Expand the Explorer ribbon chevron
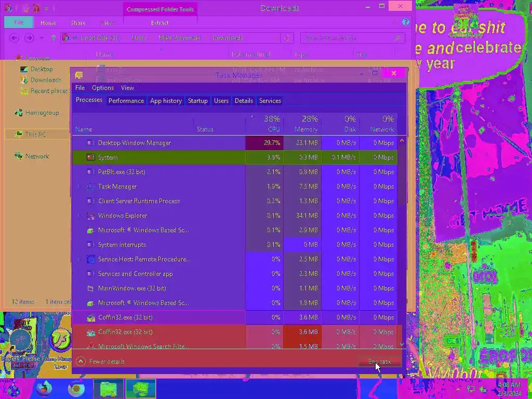532x399 pixels. coord(394,23)
